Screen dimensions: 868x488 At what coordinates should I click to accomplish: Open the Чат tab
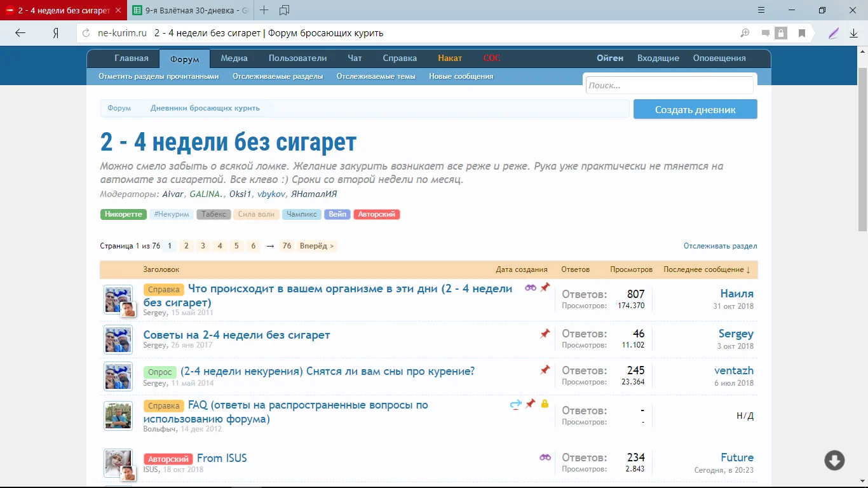point(355,58)
